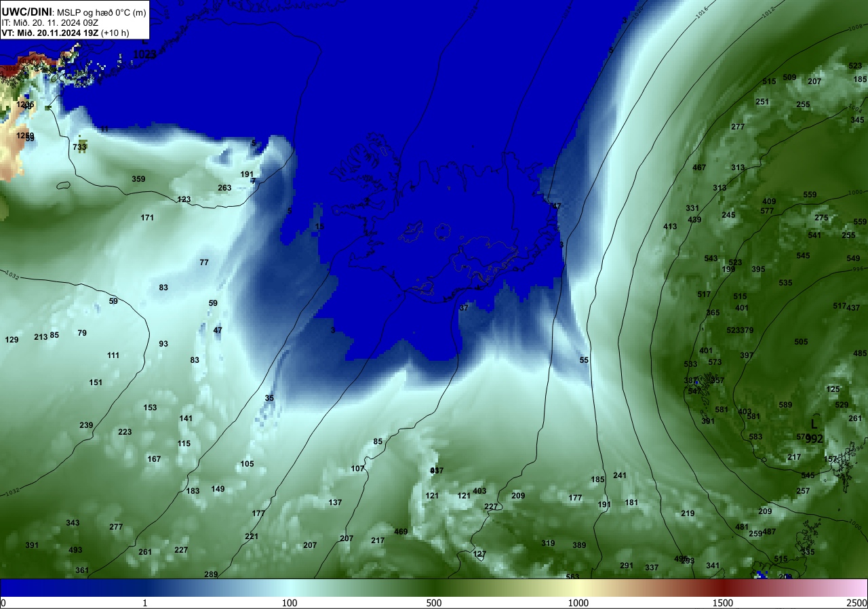
Task: Click the '1023' pressure label near top left
Action: [x=144, y=54]
